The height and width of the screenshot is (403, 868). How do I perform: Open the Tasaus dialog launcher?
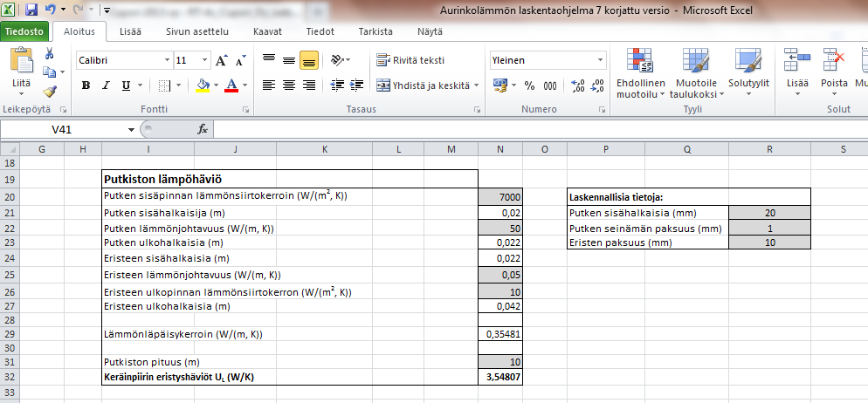pyautogui.click(x=477, y=110)
